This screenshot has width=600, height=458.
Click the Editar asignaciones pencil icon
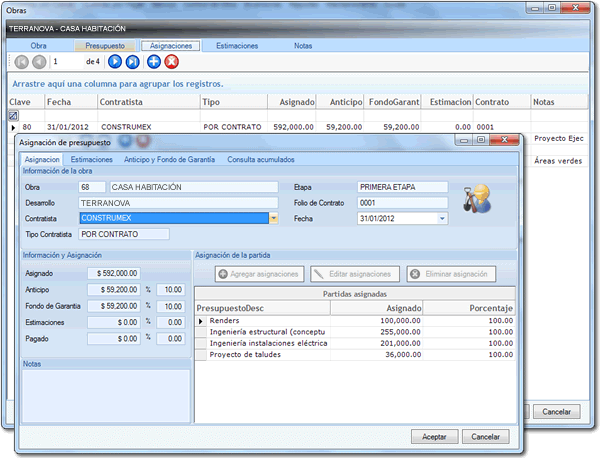pos(318,274)
